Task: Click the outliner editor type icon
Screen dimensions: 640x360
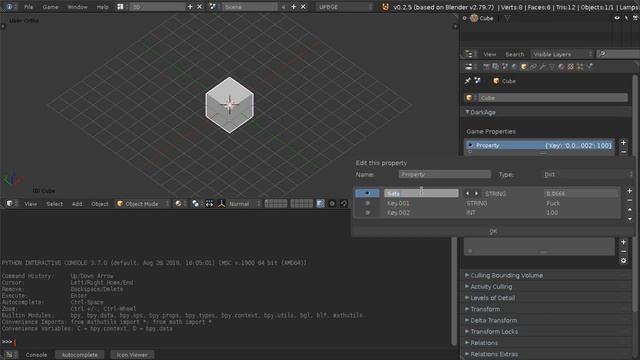Action: [469, 54]
